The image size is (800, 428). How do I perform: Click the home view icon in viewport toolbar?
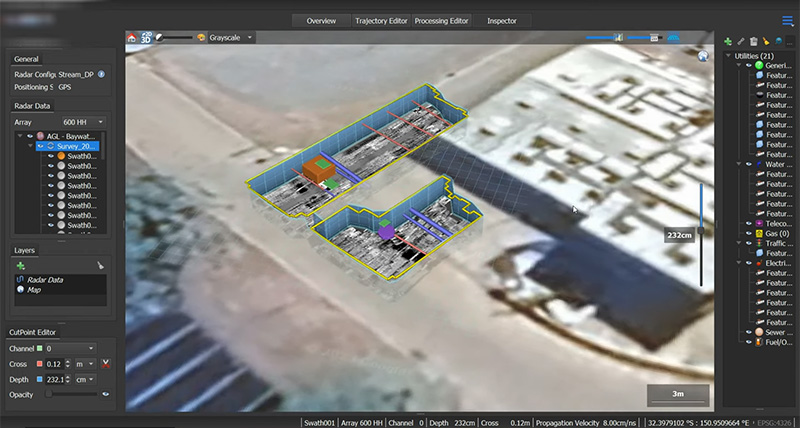pos(132,37)
